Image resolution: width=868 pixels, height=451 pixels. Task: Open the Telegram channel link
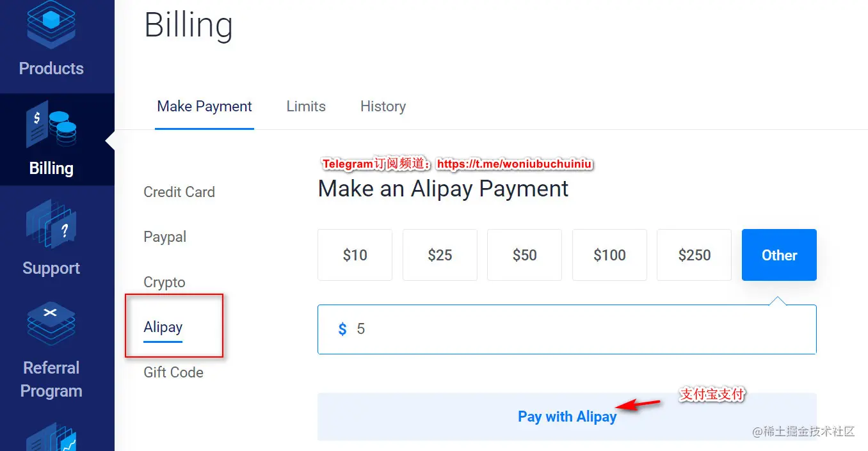click(514, 164)
